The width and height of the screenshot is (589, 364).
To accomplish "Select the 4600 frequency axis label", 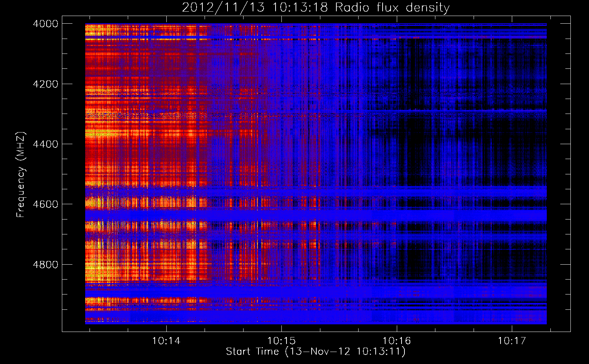I will point(46,204).
